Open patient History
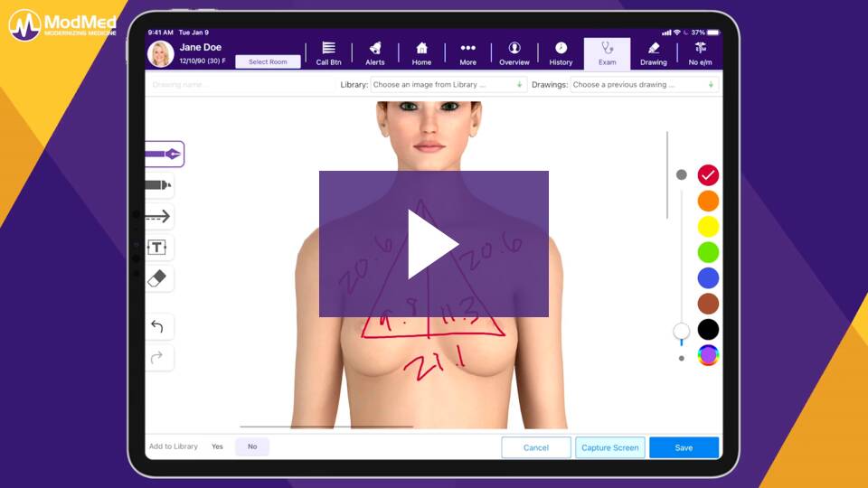Image resolution: width=868 pixels, height=488 pixels. pyautogui.click(x=561, y=53)
